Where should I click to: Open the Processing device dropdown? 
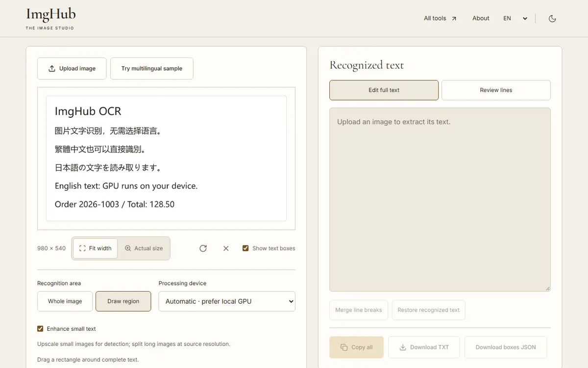(x=227, y=301)
